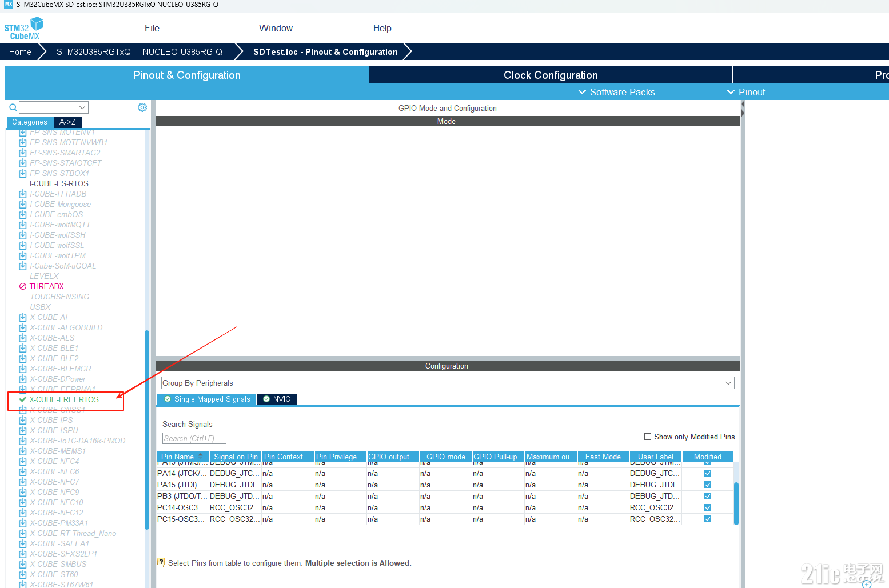Toggle the Modified checkbox for PA14 (JTCK) row
This screenshot has width=889, height=588.
pyautogui.click(x=708, y=473)
